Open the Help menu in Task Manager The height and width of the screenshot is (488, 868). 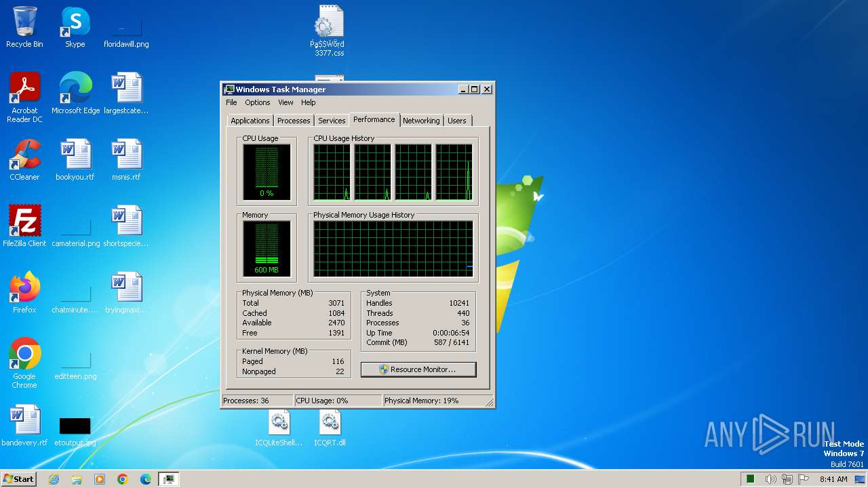[309, 102]
